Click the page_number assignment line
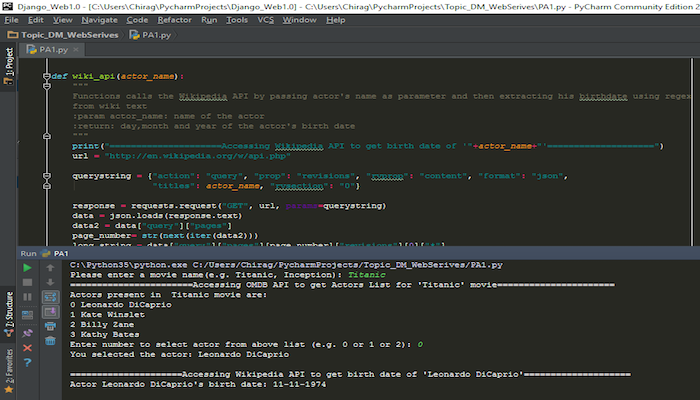The width and height of the screenshot is (700, 400). click(165, 236)
